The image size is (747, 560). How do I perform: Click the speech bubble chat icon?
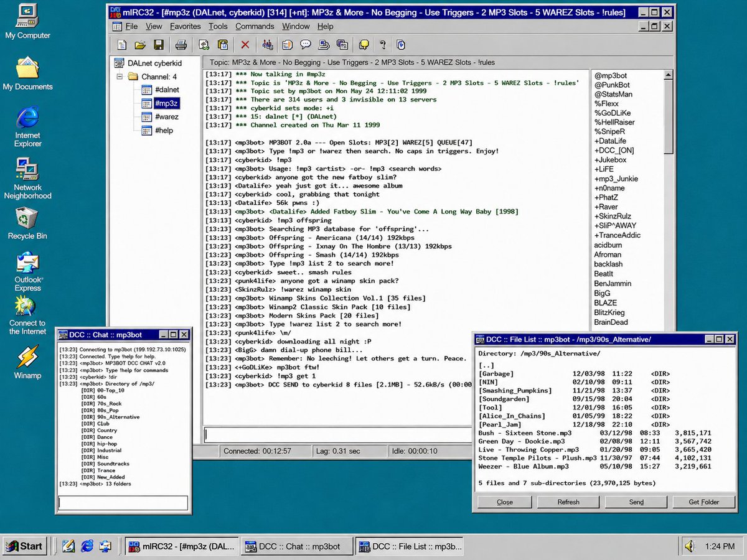click(306, 45)
